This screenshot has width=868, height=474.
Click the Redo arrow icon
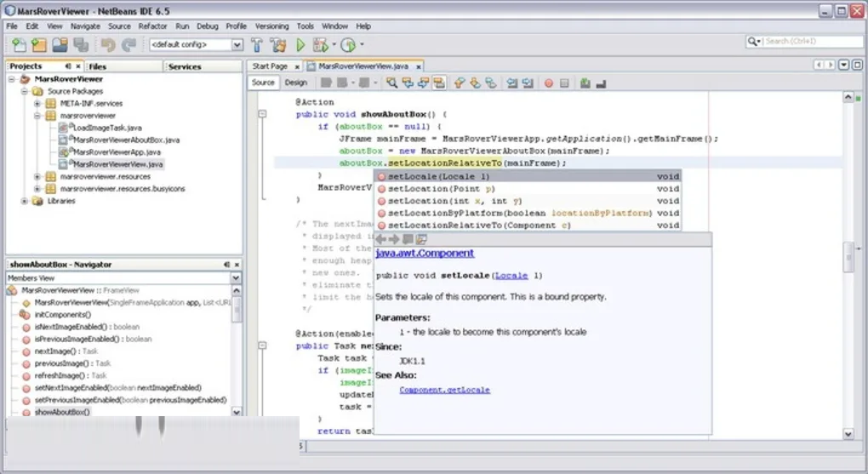129,45
